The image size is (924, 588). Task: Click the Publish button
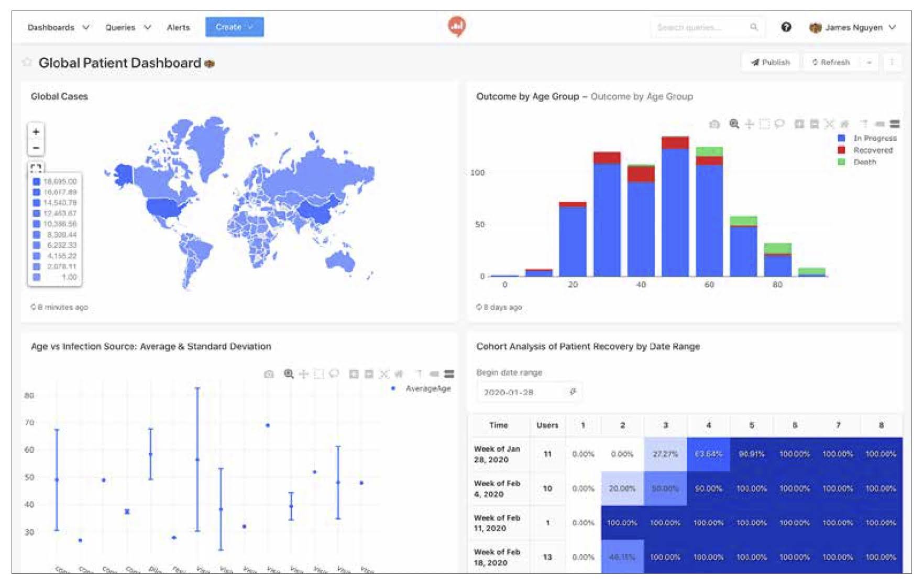coord(771,62)
